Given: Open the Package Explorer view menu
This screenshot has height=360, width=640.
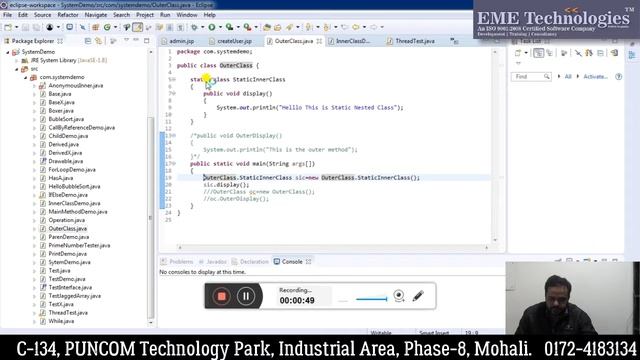Looking at the screenshot, I should click(x=126, y=40).
